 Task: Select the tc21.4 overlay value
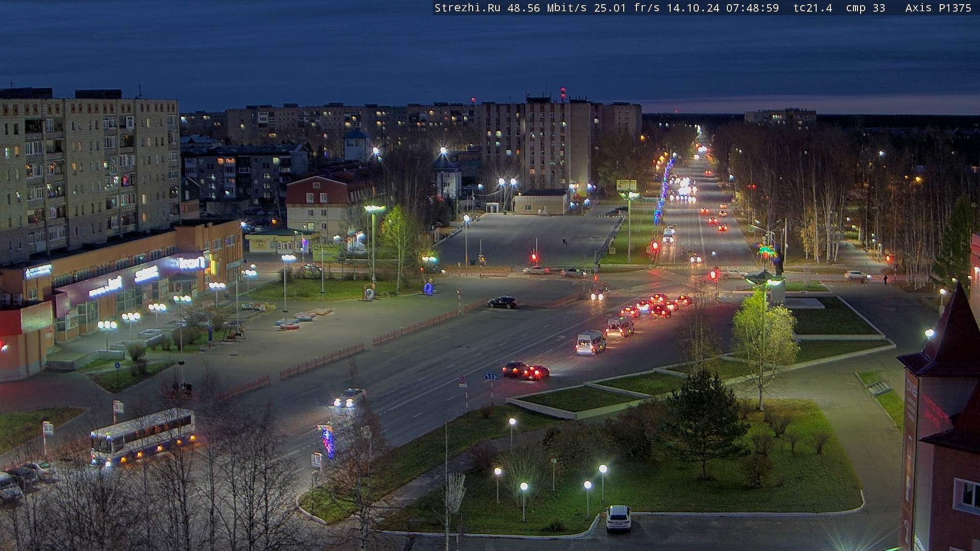point(813,8)
